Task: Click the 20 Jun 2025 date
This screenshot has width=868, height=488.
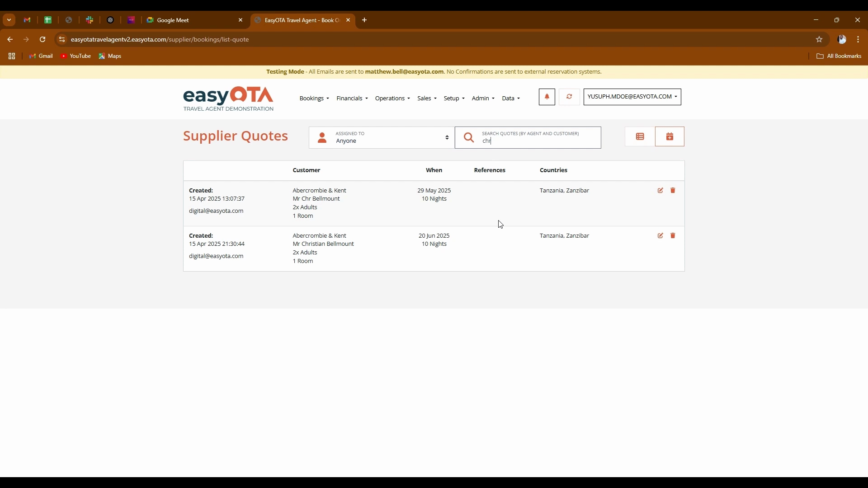Action: pyautogui.click(x=434, y=236)
